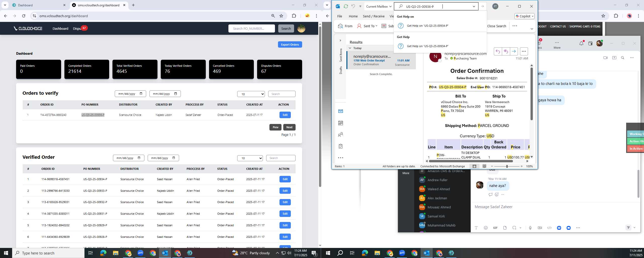Viewport: 644px width, 258px height.
Task: Open page size dropdown in Orders to verify
Action: tap(251, 94)
